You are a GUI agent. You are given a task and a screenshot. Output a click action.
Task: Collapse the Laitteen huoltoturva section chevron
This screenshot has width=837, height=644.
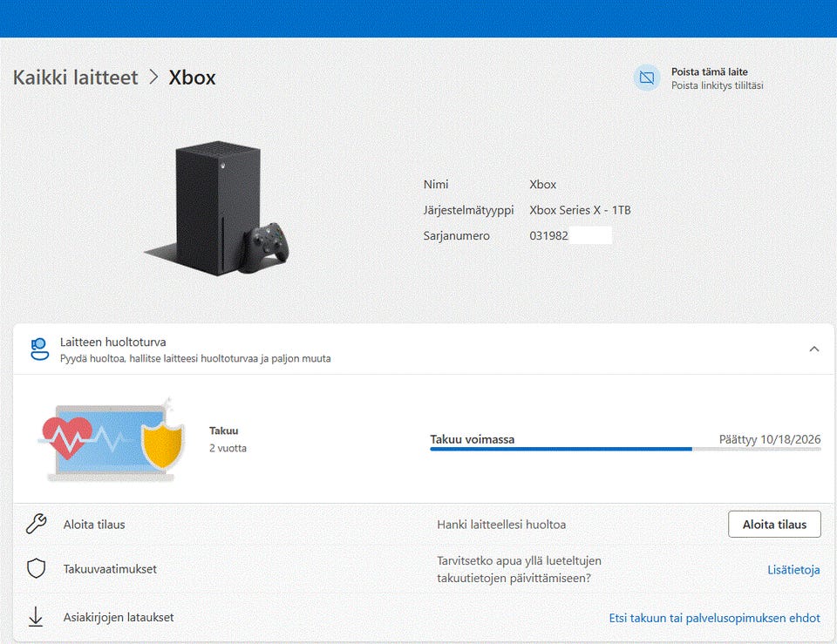pos(813,349)
